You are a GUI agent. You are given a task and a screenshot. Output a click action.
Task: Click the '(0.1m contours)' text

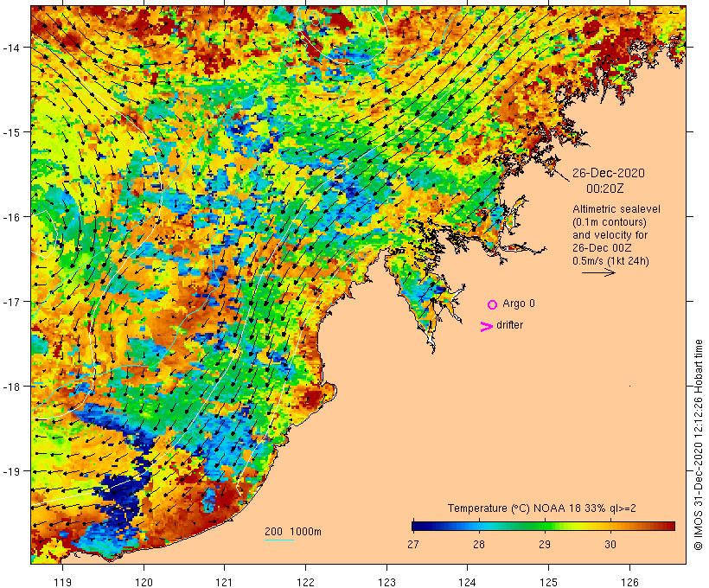[610, 222]
